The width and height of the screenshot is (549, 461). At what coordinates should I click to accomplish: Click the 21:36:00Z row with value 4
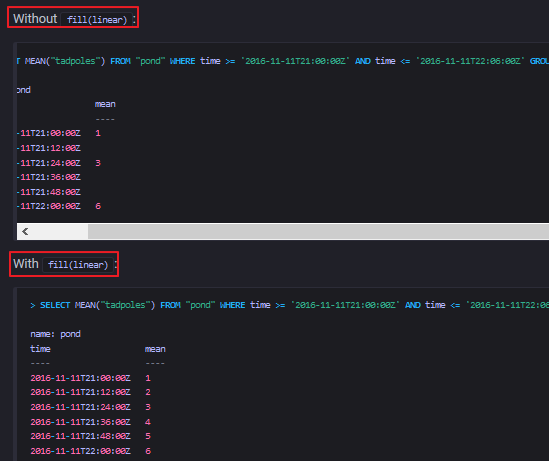coord(90,422)
